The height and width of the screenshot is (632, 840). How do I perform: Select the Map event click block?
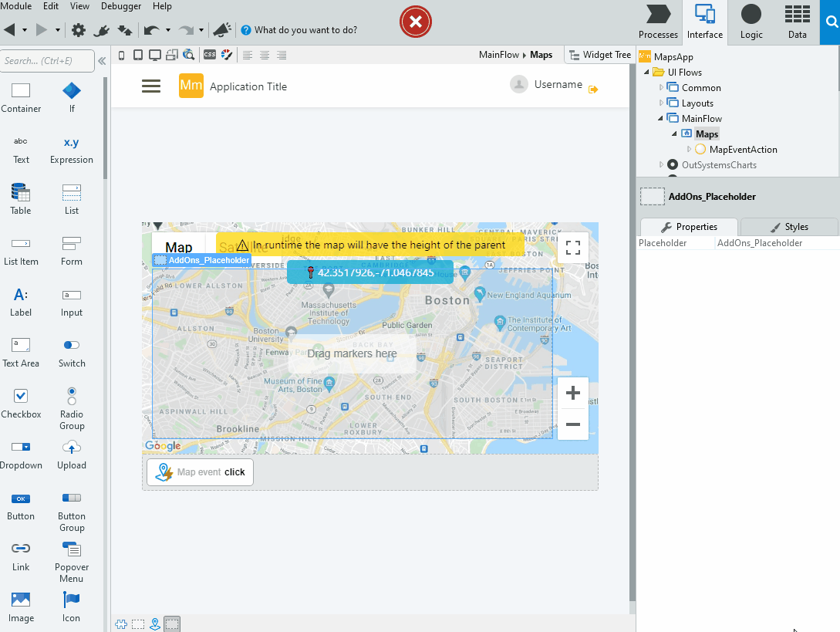pyautogui.click(x=200, y=471)
